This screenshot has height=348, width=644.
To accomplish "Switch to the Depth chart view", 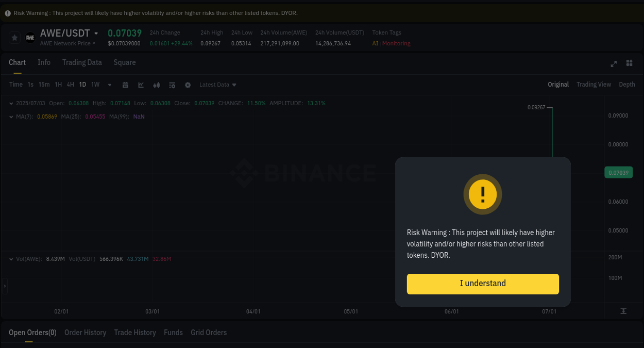I will coord(626,84).
